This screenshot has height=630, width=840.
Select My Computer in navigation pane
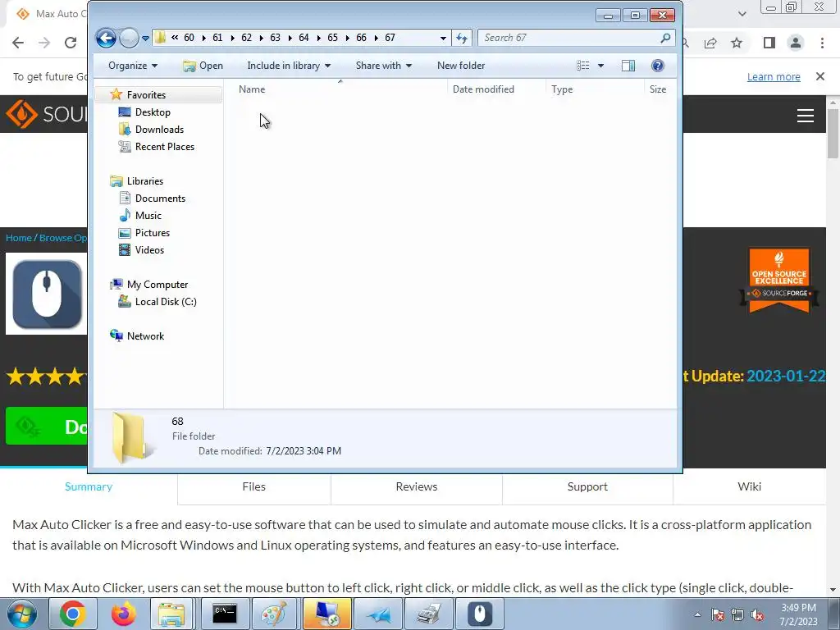[157, 285]
